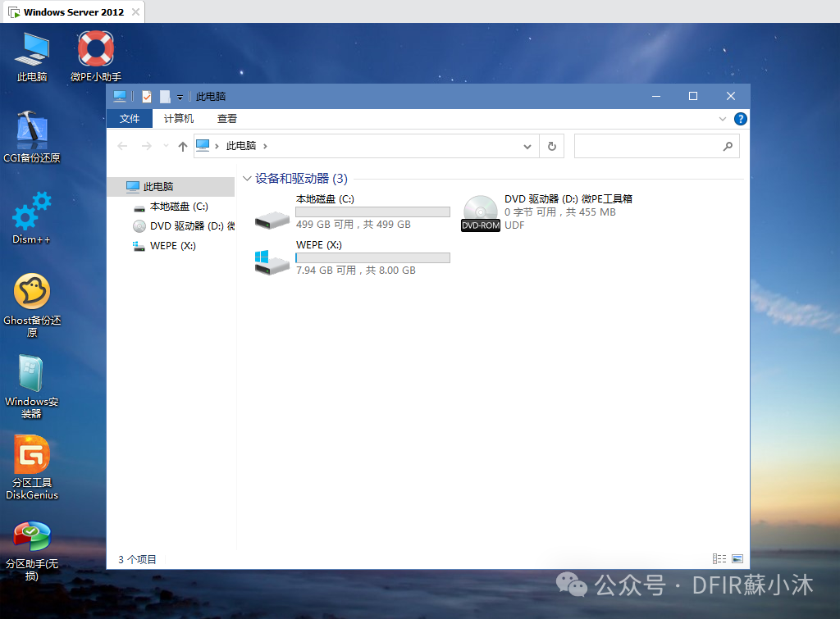Click the Forward navigation arrow

pos(146,146)
